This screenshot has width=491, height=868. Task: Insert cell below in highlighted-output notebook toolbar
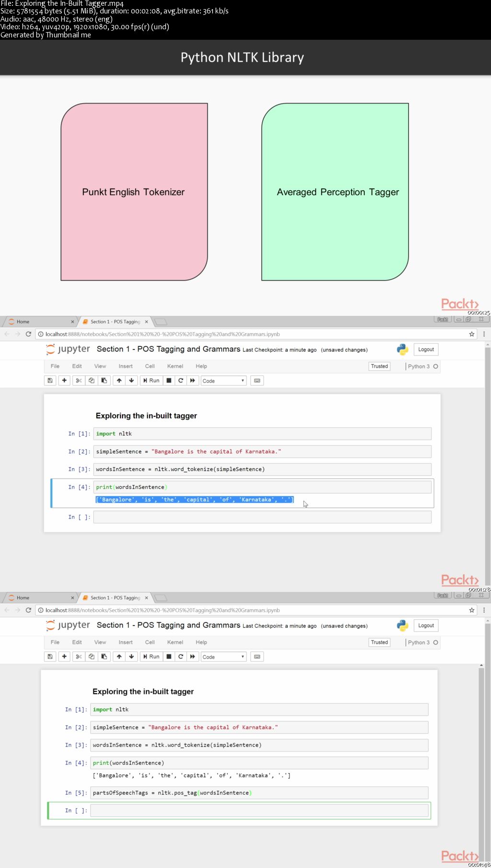[64, 381]
